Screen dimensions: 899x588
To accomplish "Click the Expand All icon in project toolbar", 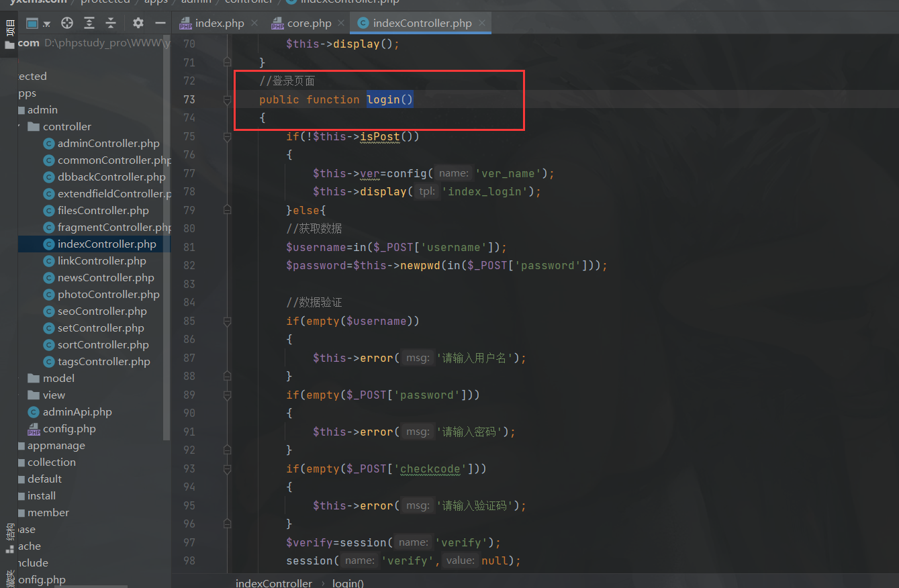I will tap(89, 23).
